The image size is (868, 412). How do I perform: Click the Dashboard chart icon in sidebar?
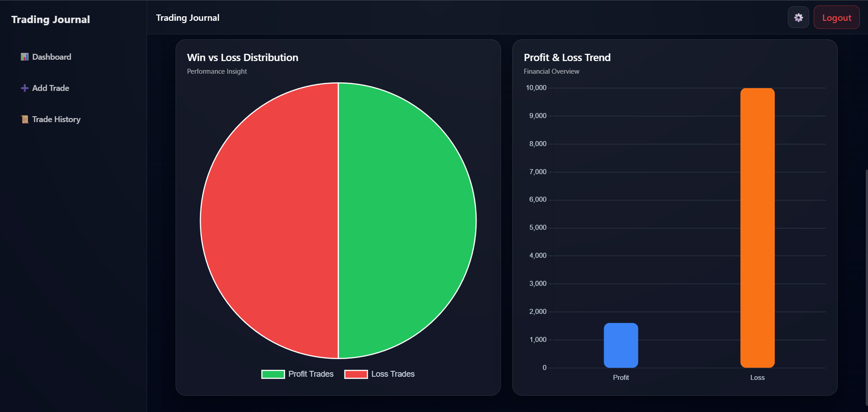[x=24, y=57]
